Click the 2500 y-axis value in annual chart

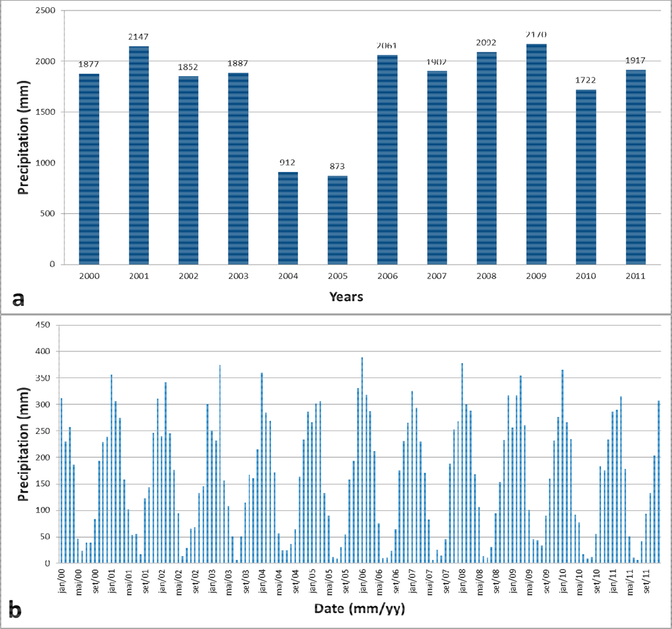coord(49,11)
